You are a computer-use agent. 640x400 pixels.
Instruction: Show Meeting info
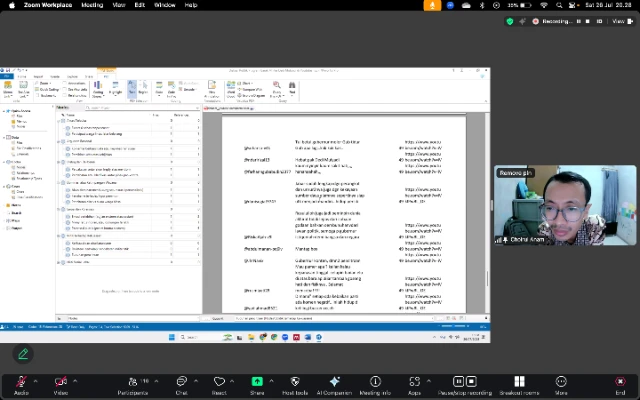tap(375, 385)
